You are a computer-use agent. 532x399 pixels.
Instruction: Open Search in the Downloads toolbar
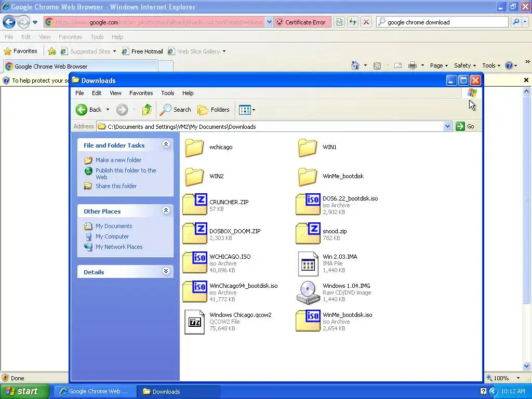(176, 110)
